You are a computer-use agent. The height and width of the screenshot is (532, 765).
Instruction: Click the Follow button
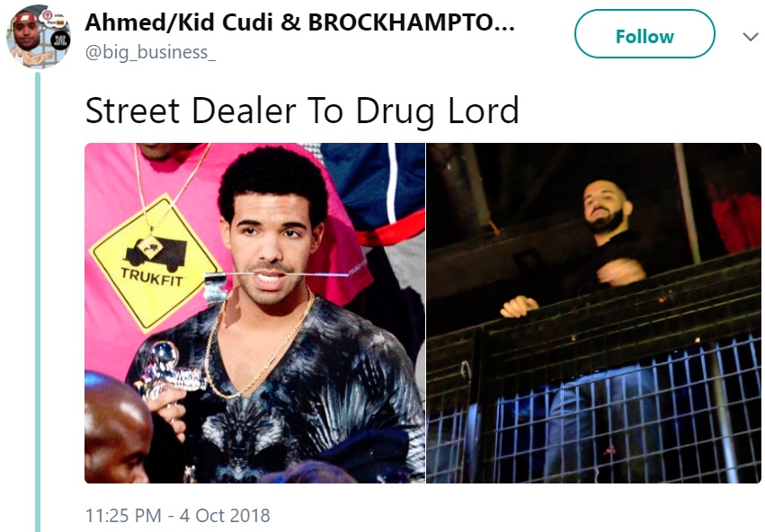point(645,34)
